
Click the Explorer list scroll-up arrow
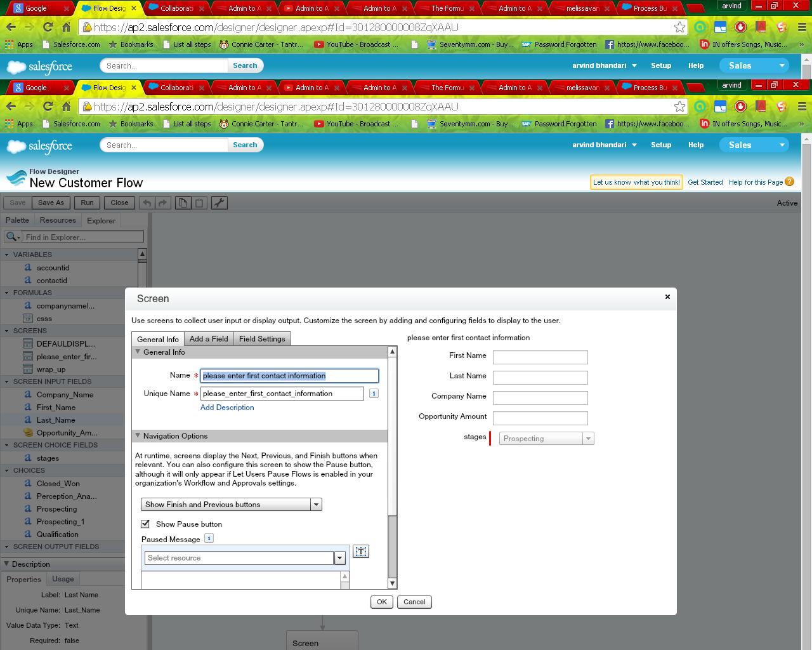pos(142,254)
